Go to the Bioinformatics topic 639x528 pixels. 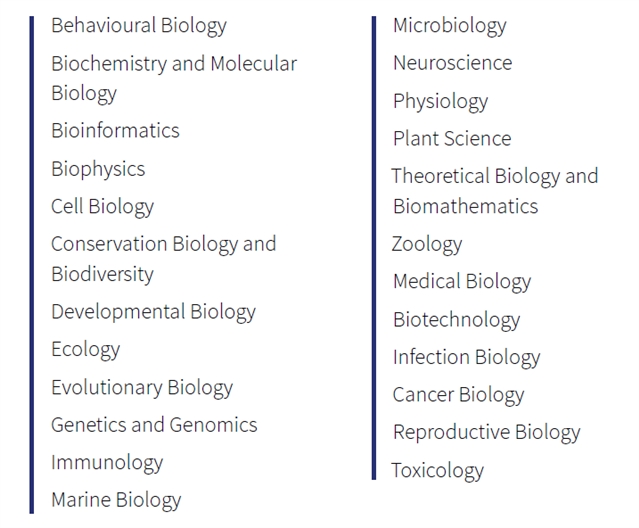tap(115, 131)
